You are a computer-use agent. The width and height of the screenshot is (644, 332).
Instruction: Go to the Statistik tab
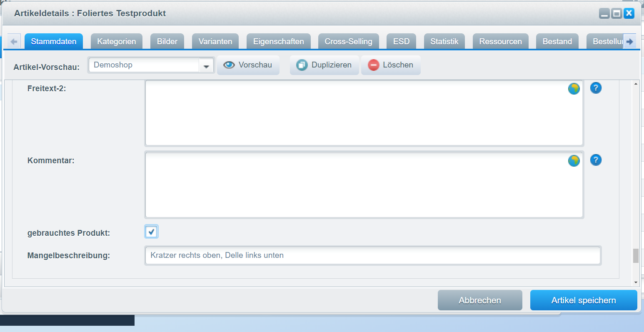pyautogui.click(x=444, y=41)
